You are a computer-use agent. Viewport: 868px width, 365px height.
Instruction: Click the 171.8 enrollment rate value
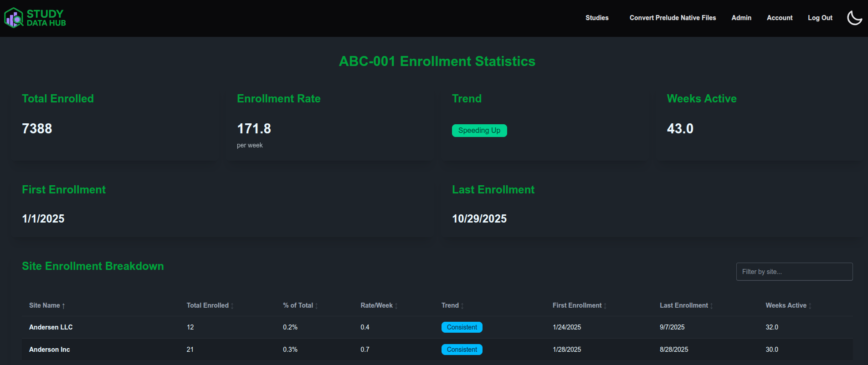254,129
